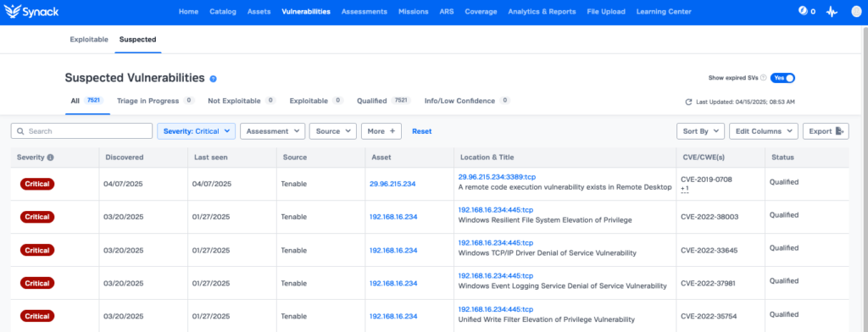Image resolution: width=868 pixels, height=332 pixels.
Task: Go to Home in top navigation
Action: pos(188,12)
